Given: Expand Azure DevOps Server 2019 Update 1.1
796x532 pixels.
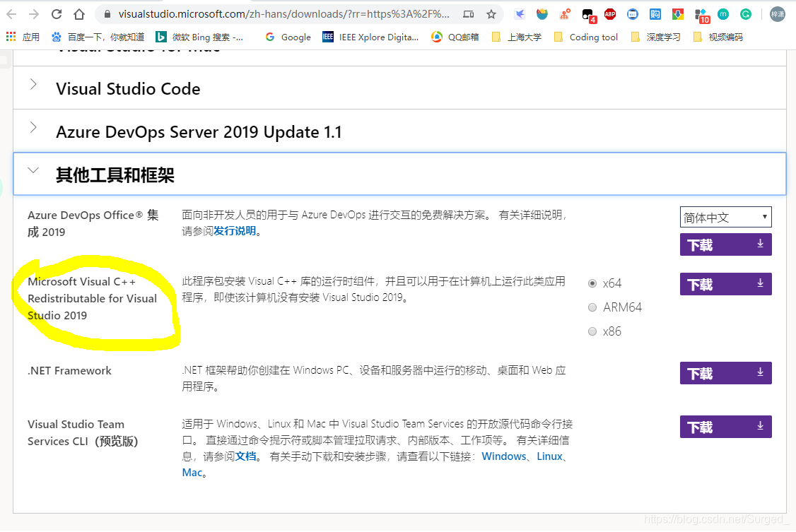Looking at the screenshot, I should [x=399, y=131].
